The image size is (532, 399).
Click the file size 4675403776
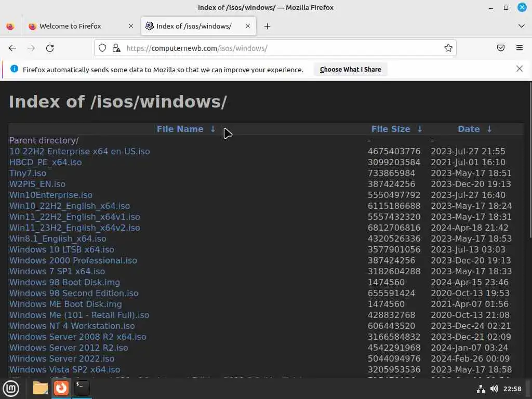394,151
